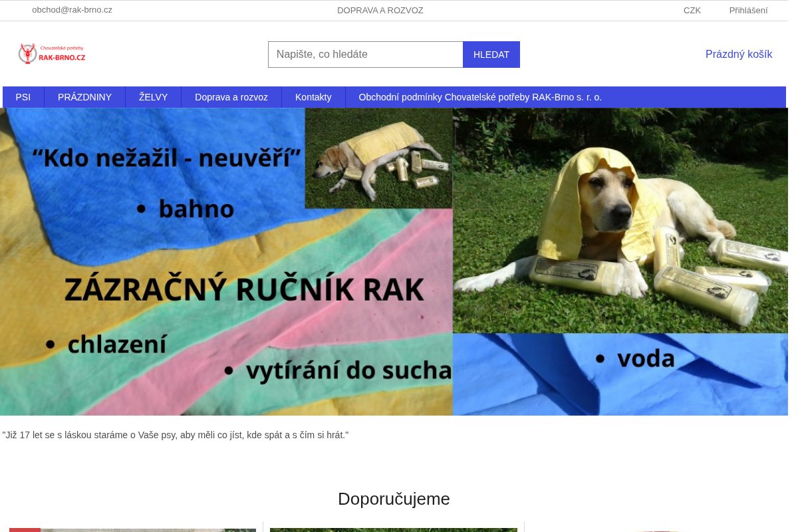Go to Doprava a rozvoz menu item
The width and height of the screenshot is (798, 532).
tap(231, 97)
